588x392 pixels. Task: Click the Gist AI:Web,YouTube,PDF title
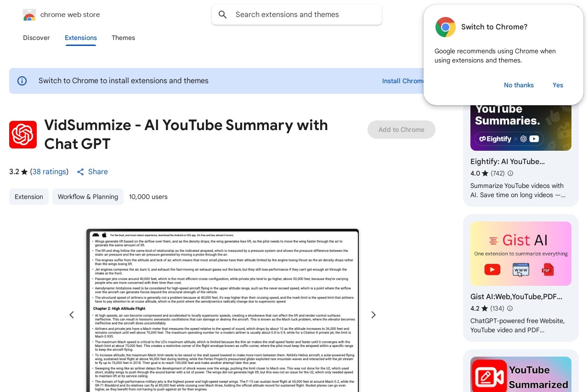[516, 297]
